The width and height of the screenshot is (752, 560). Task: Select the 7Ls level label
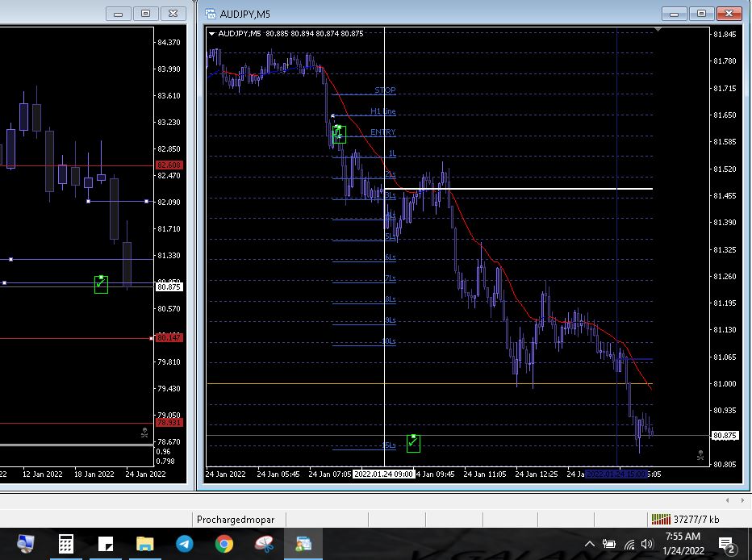point(390,278)
